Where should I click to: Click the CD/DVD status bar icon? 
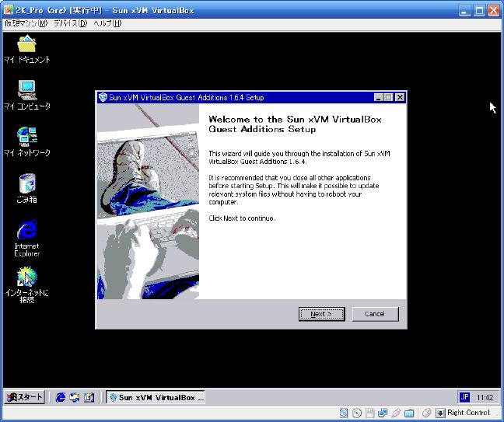coord(357,413)
